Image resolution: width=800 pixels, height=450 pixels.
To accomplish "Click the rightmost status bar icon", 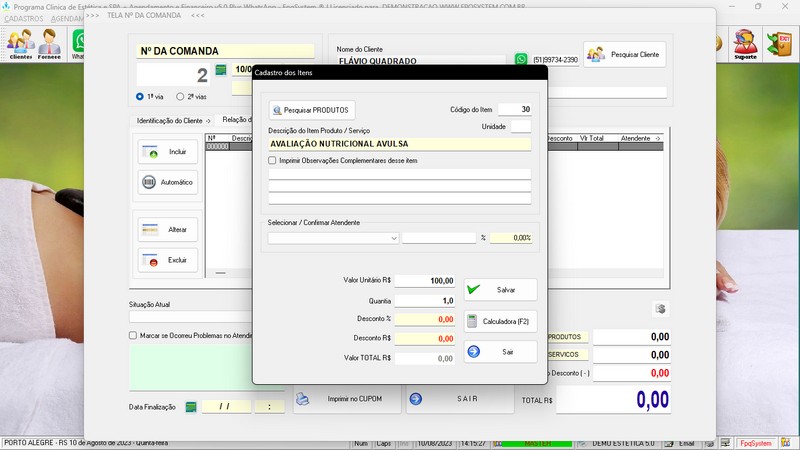I will point(786,443).
